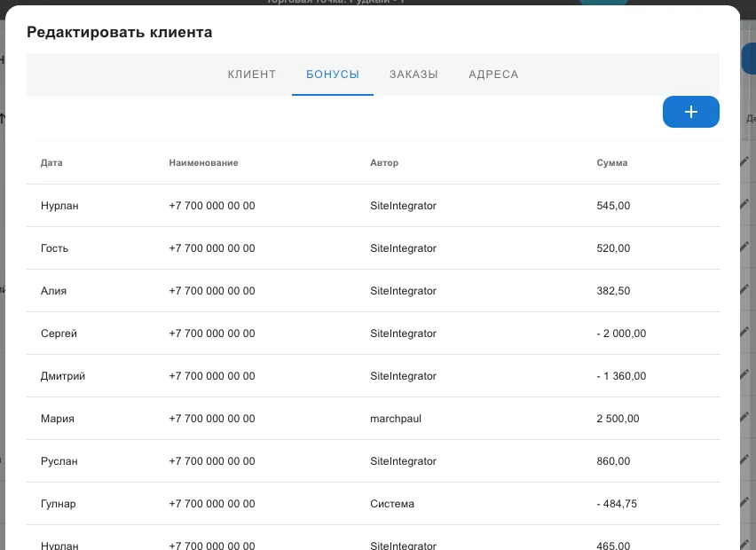756x550 pixels.
Task: Click the Дата column header
Action: coord(51,163)
